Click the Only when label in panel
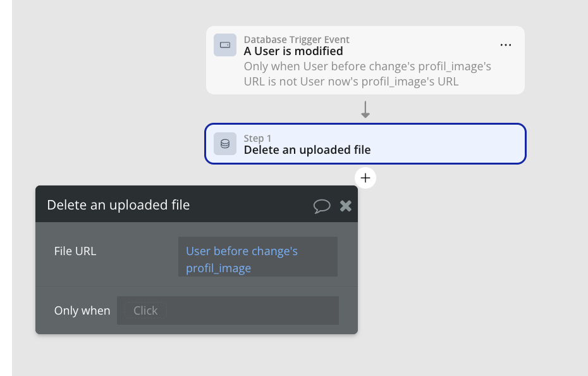 pyautogui.click(x=82, y=311)
